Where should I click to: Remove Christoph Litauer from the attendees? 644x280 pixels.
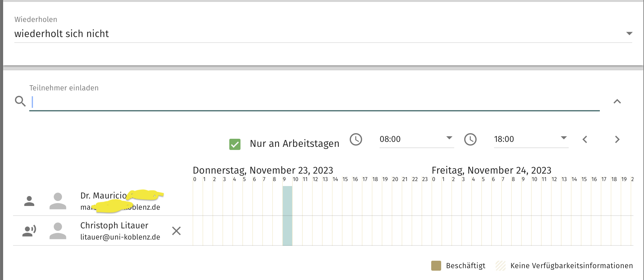[x=176, y=231]
